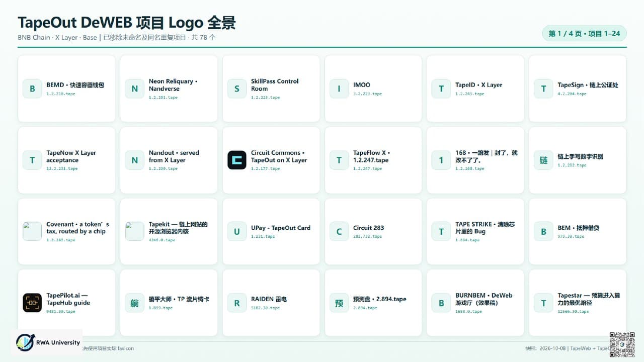
Task: Select the C icon beside Circuit 283
Action: pyautogui.click(x=339, y=231)
